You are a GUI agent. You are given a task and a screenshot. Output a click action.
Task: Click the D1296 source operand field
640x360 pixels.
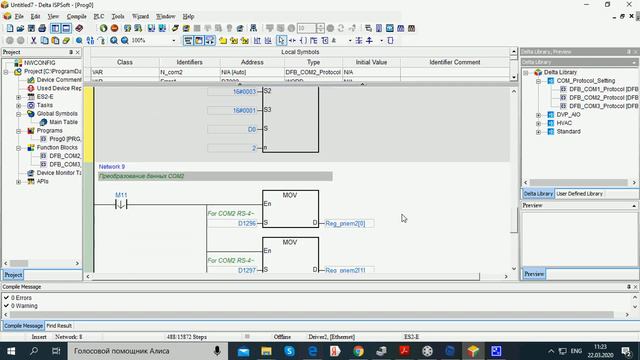point(232,223)
